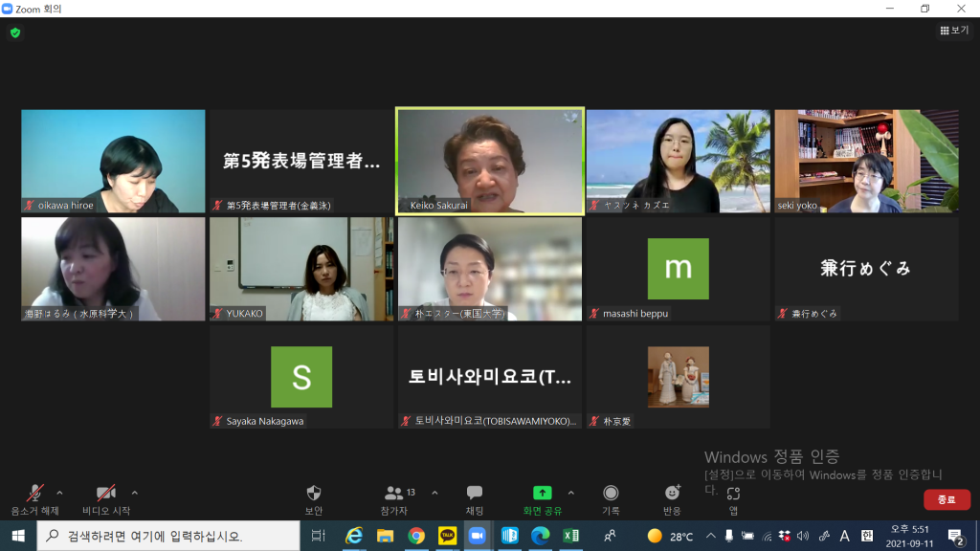Toggle 한 Korean IME mode indicator
Viewport: 980px width, 551px height.
(867, 536)
